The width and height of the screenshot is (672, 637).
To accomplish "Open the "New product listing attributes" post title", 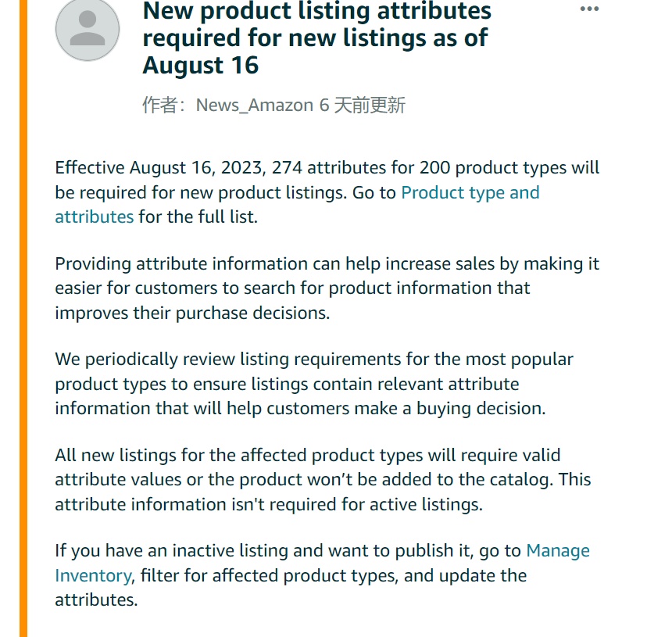I will tap(316, 38).
